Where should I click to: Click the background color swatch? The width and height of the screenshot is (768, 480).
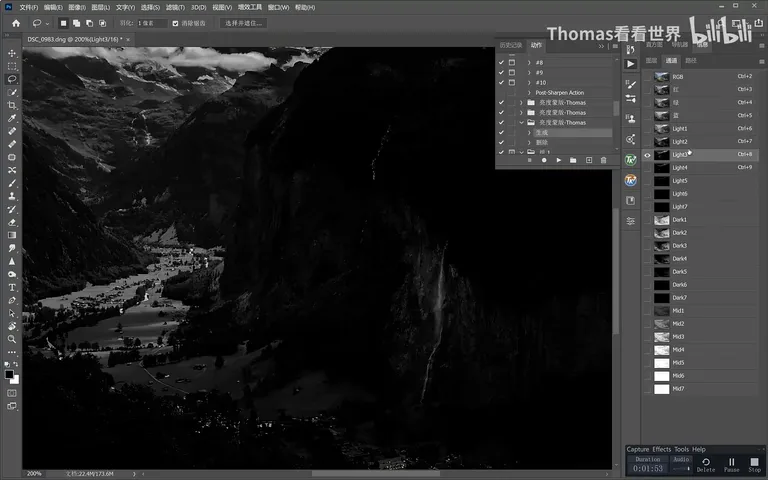tap(16, 381)
